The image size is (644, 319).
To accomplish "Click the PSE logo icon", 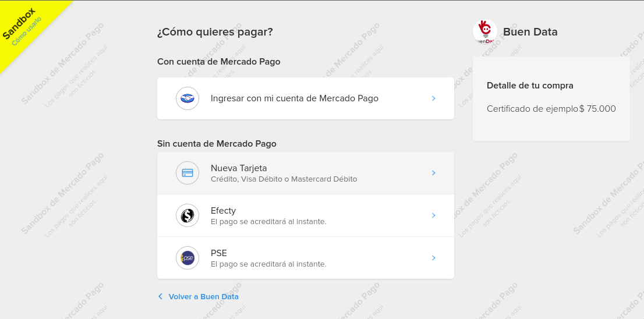I will (x=187, y=258).
